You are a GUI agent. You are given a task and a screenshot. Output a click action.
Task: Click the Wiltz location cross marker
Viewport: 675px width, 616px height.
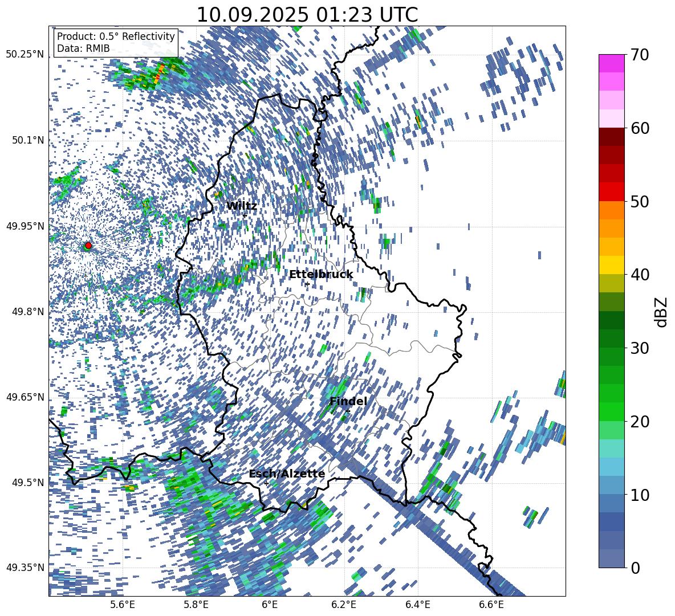point(245,215)
